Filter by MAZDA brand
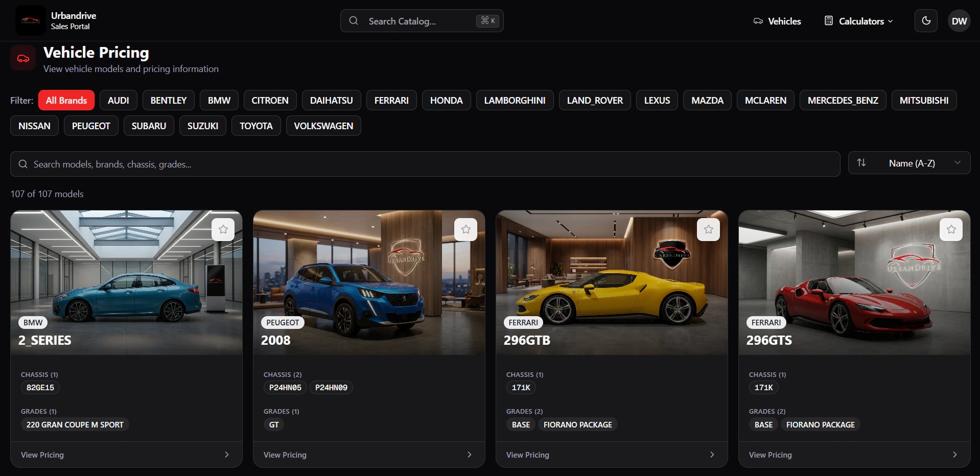Image resolution: width=980 pixels, height=476 pixels. 708,100
